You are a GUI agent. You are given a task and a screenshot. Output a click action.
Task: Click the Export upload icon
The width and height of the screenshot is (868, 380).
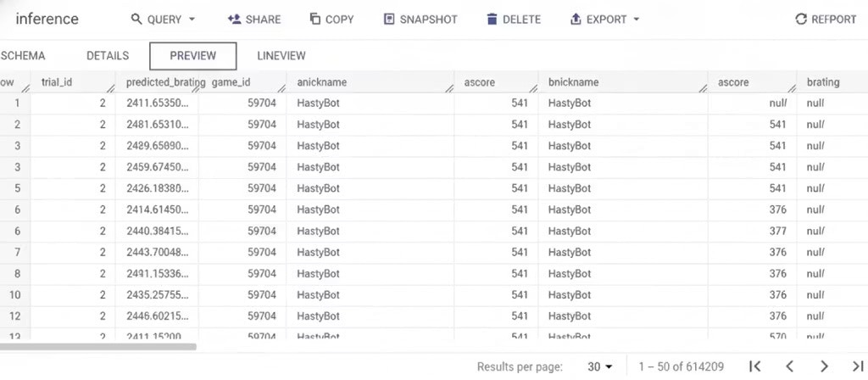coord(576,20)
